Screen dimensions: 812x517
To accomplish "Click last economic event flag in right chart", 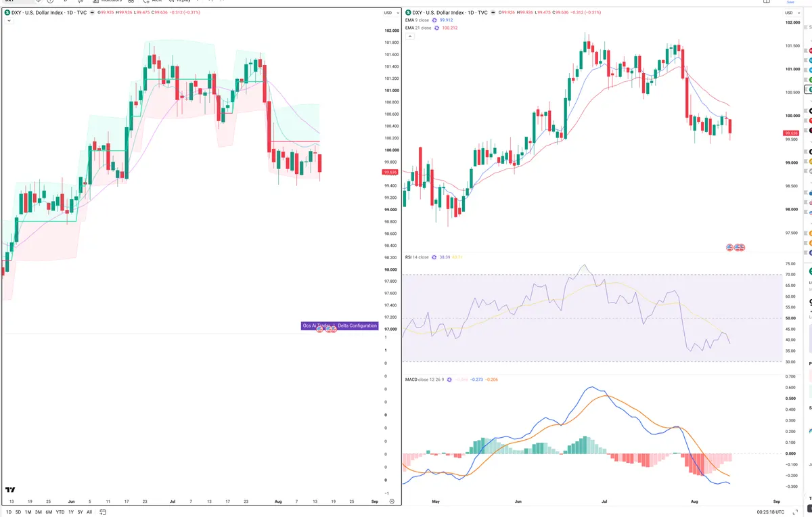I will point(742,248).
